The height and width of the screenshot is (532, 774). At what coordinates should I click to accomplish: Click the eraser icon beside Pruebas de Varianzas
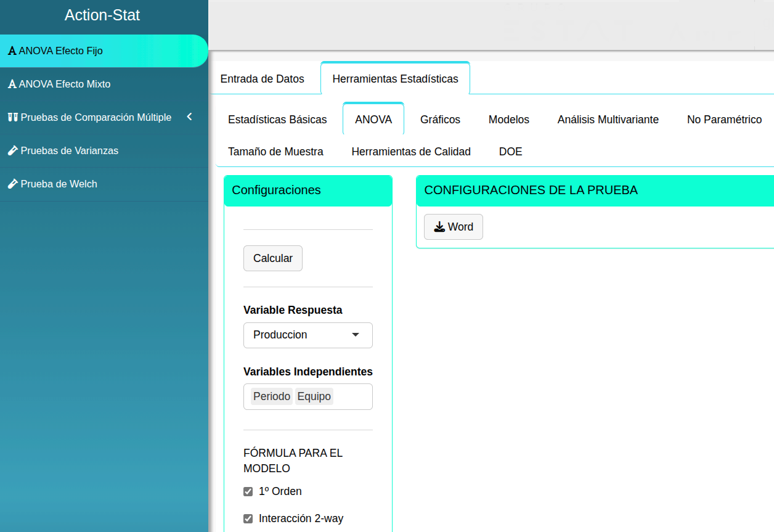click(x=12, y=150)
